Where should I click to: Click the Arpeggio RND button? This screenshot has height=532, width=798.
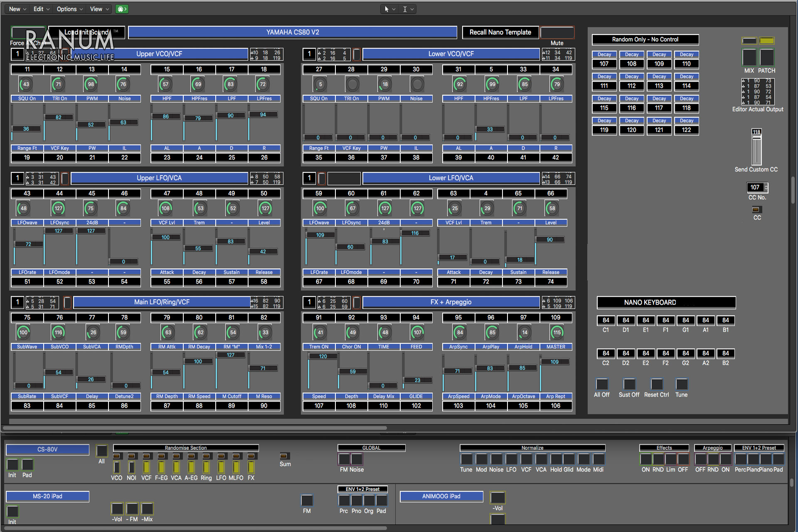(x=713, y=459)
